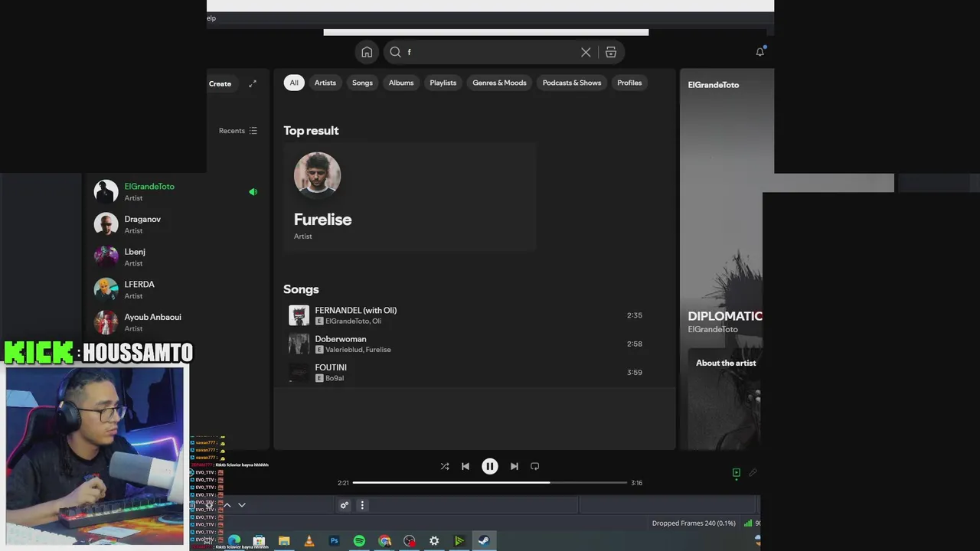Open the double-gear settings icon in the panel below the player
This screenshot has width=980, height=551.
345,505
